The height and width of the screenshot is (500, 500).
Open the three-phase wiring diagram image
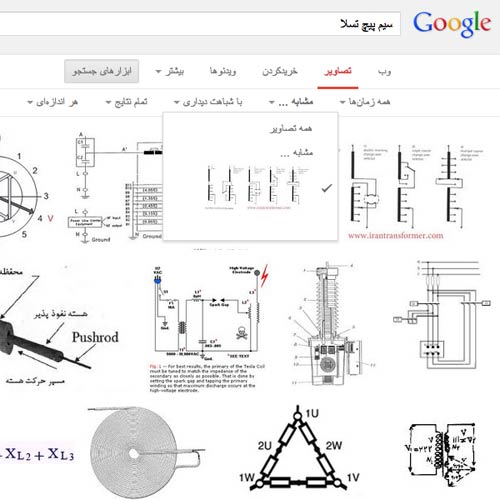coord(442,315)
